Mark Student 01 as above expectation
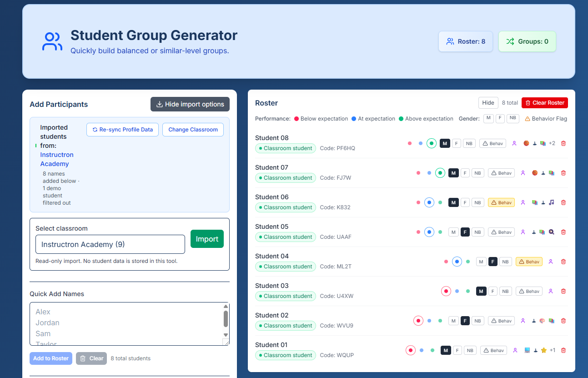 [x=432, y=350]
